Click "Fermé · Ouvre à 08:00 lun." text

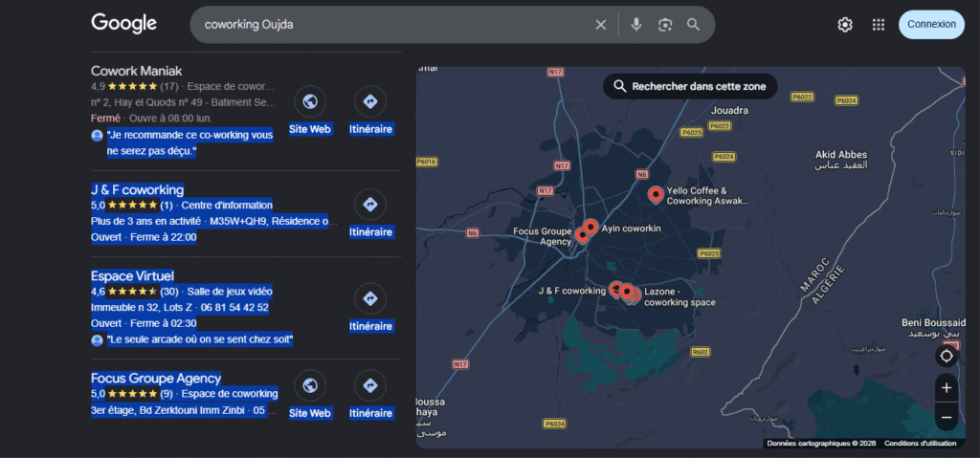152,119
